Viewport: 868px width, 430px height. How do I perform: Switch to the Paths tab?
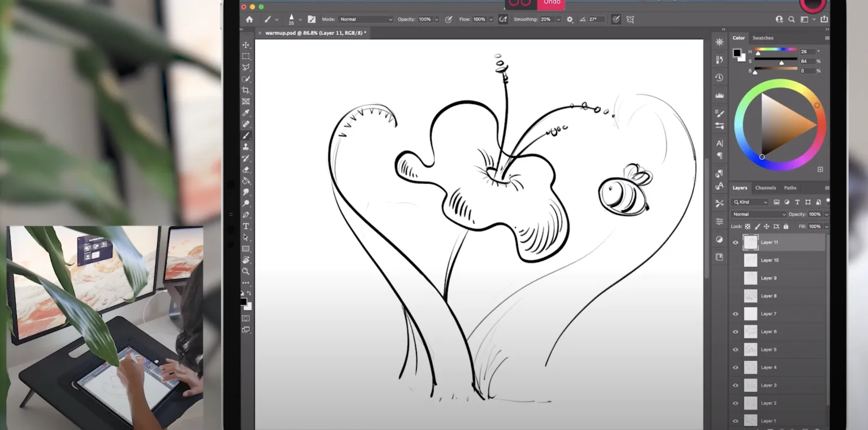click(x=790, y=188)
